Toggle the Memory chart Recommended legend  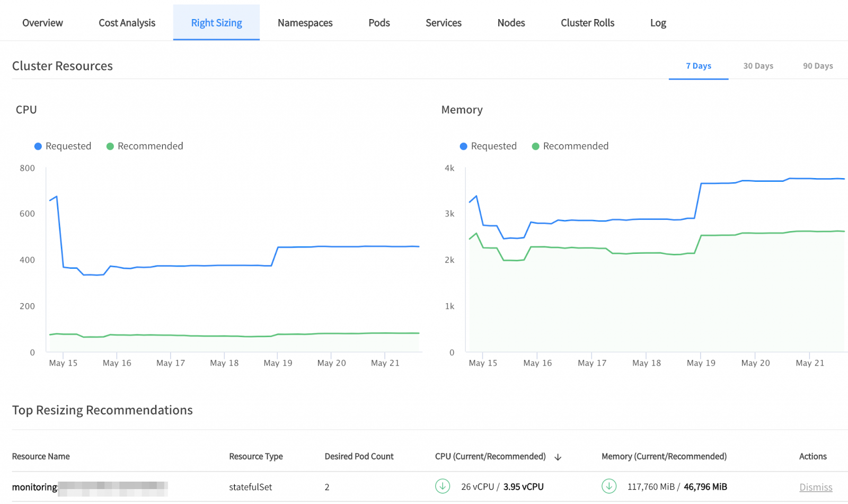coord(570,146)
